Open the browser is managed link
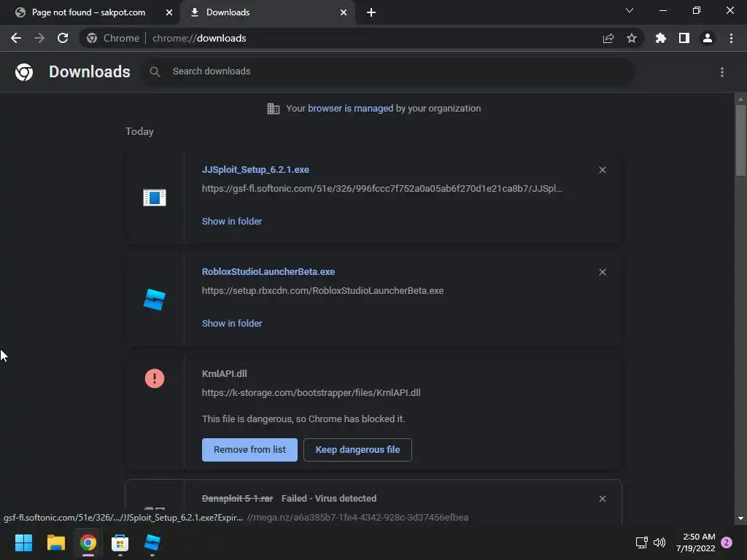The width and height of the screenshot is (747, 560). click(x=351, y=109)
